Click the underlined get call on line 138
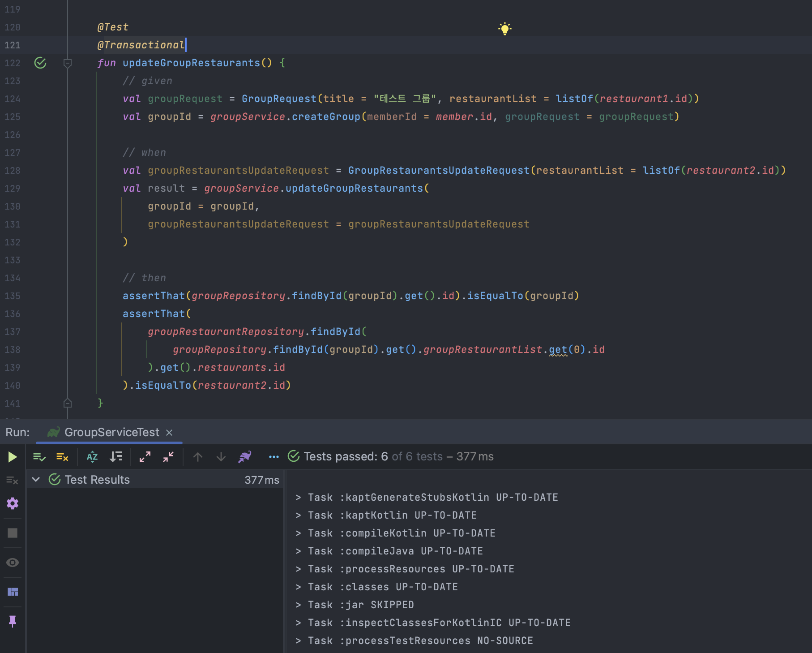The height and width of the screenshot is (653, 812). click(x=558, y=349)
